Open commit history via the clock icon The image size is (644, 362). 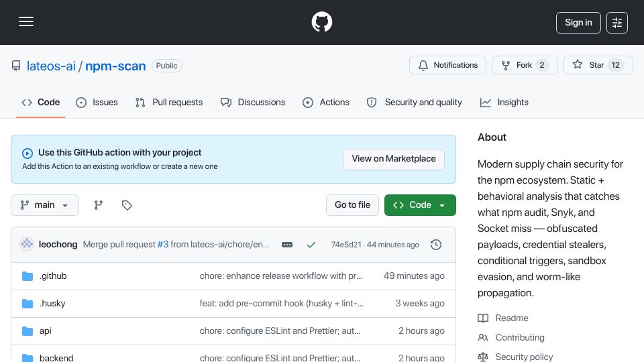436,245
